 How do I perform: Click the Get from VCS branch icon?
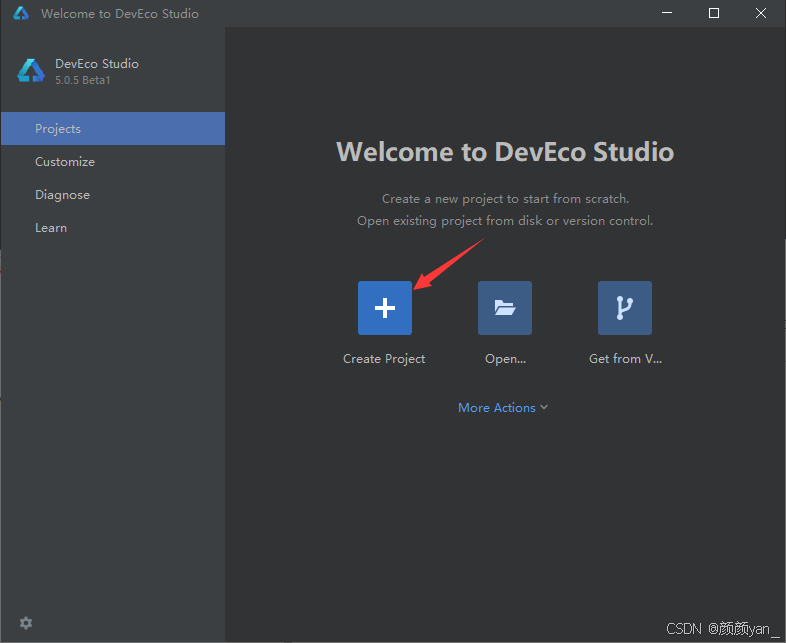[625, 308]
